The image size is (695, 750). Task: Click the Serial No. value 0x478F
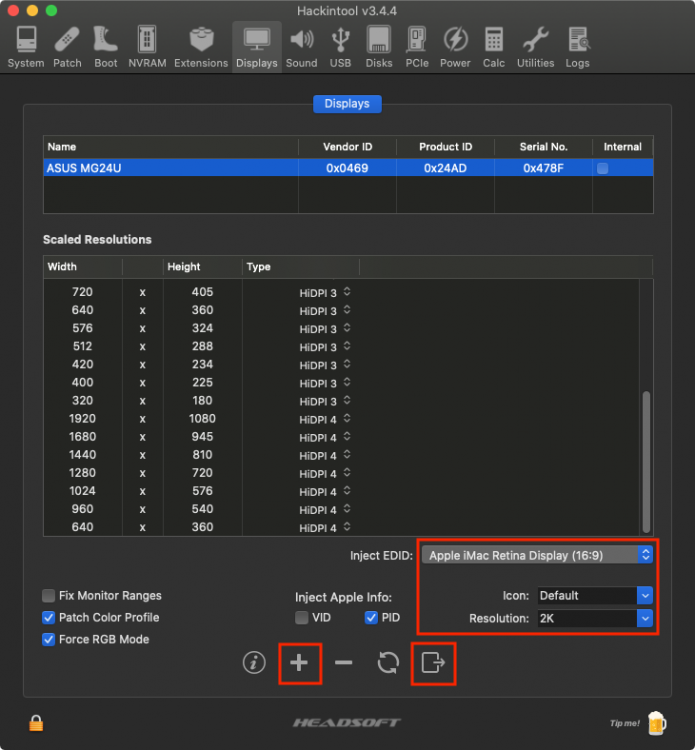[x=543, y=168]
